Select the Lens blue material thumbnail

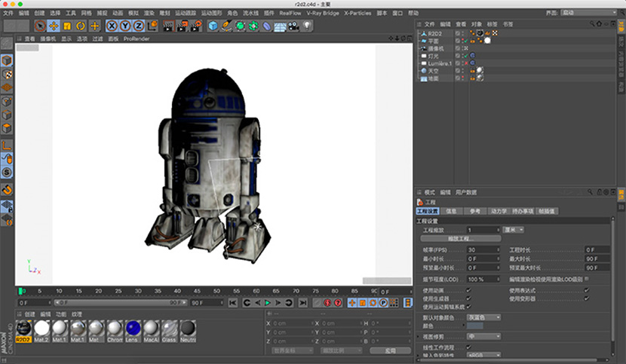pos(133,331)
